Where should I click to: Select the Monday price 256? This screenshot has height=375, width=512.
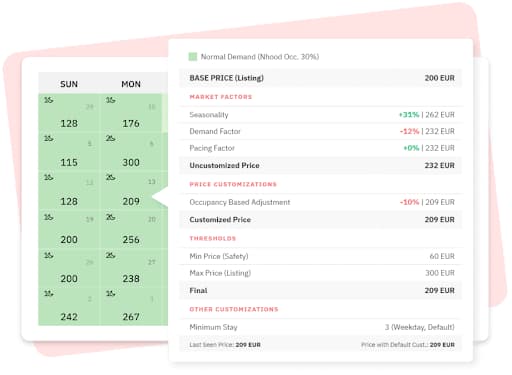[x=131, y=240]
